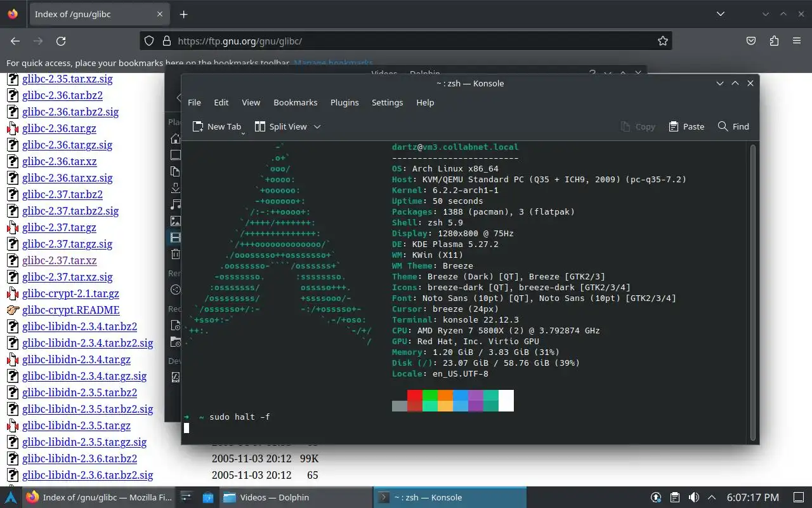812x508 pixels.
Task: Click New Tab in Konsole toolbar
Action: click(216, 126)
